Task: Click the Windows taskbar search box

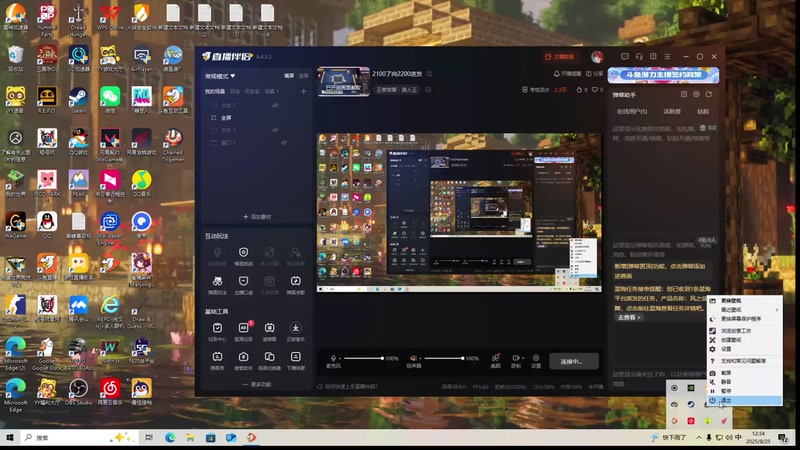Action: click(x=79, y=438)
